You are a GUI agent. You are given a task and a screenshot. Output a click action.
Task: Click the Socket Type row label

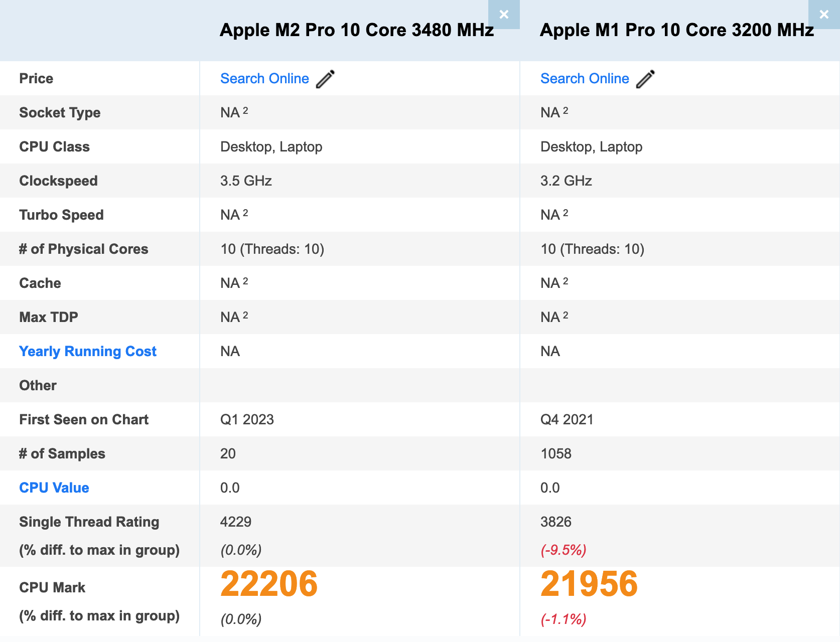(60, 113)
